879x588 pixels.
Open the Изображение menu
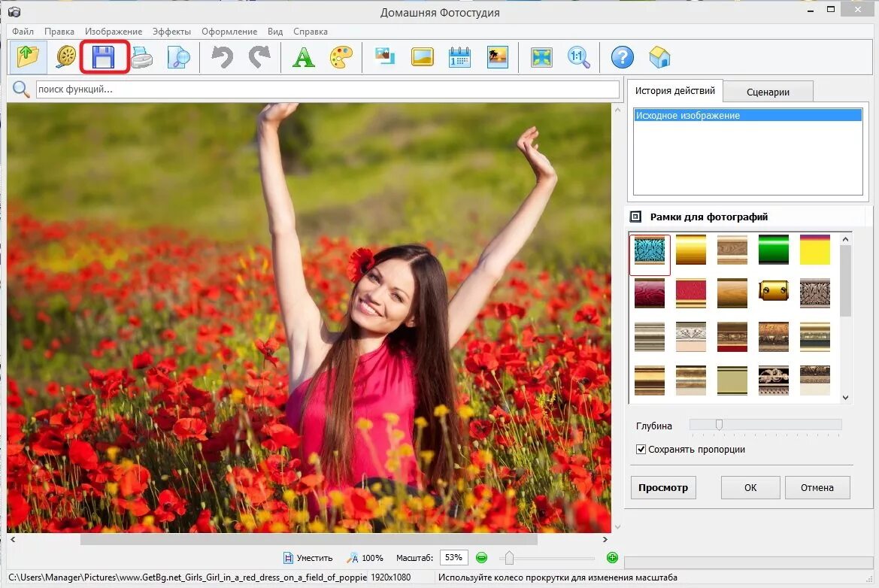(x=114, y=32)
